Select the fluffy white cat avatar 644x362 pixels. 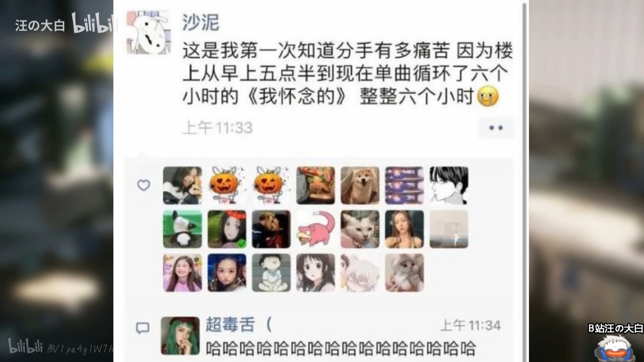click(x=405, y=273)
